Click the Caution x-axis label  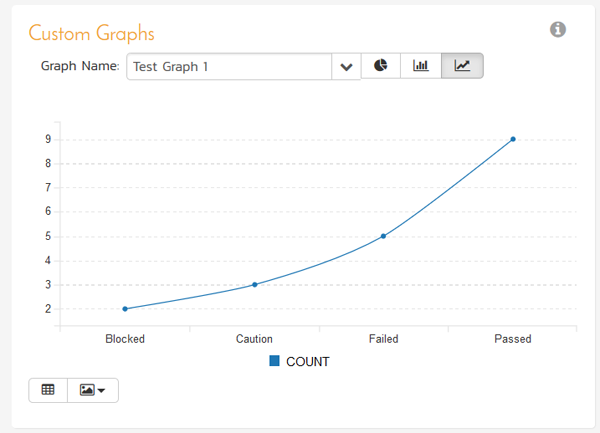(254, 339)
